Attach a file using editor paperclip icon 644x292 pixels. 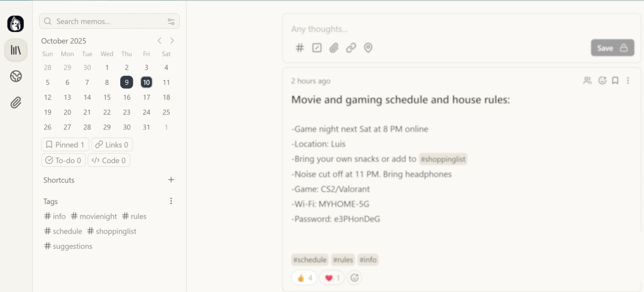tap(334, 48)
